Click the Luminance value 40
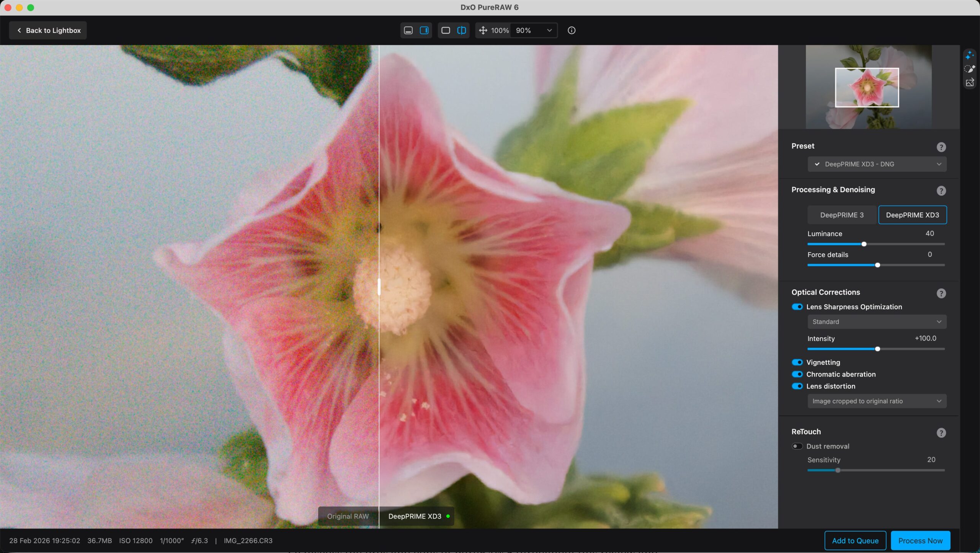The image size is (980, 553). 929,233
